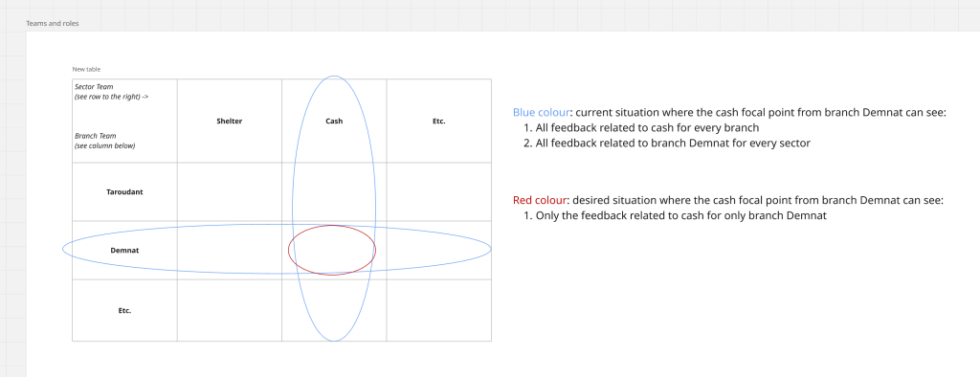Select the 'Teams and roles' frame title

[53, 24]
